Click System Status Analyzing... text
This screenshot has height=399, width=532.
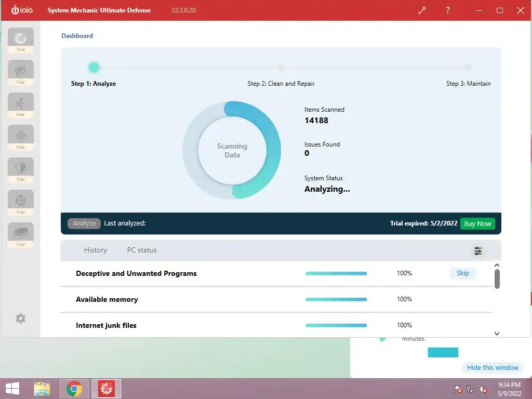click(x=327, y=189)
